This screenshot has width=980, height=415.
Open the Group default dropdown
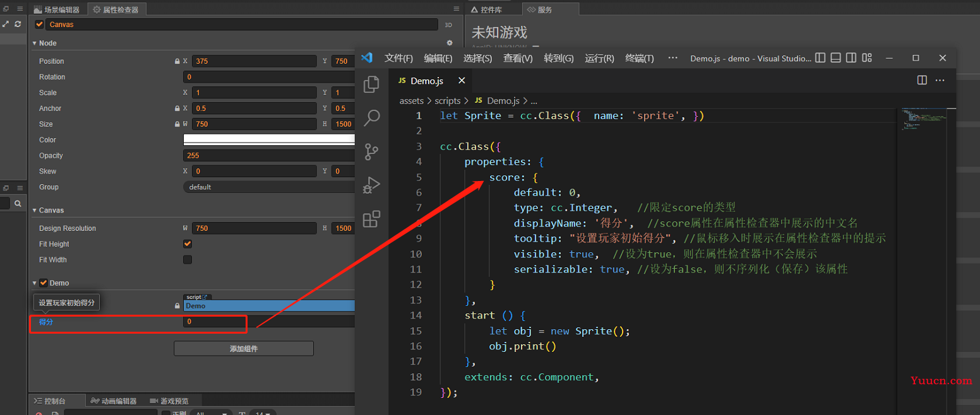(x=270, y=187)
